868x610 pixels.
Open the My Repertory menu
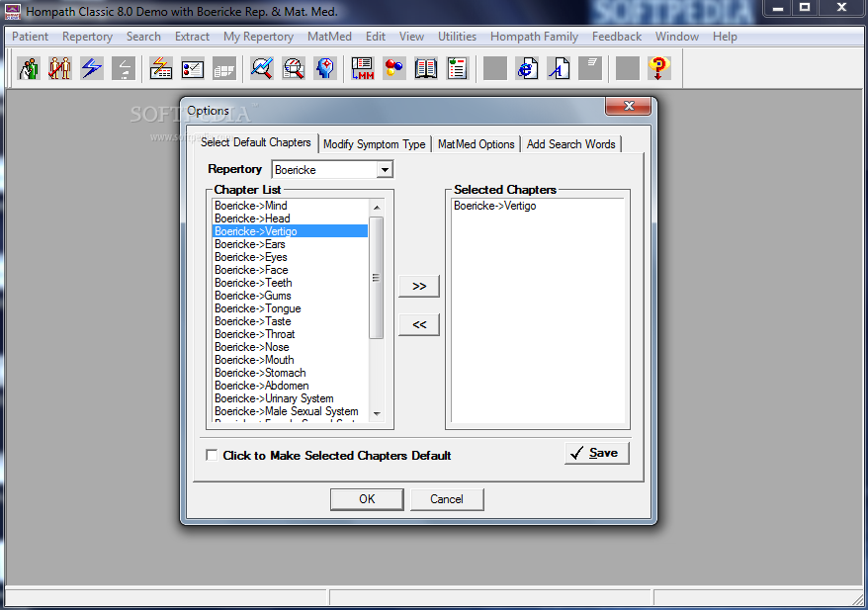tap(258, 37)
